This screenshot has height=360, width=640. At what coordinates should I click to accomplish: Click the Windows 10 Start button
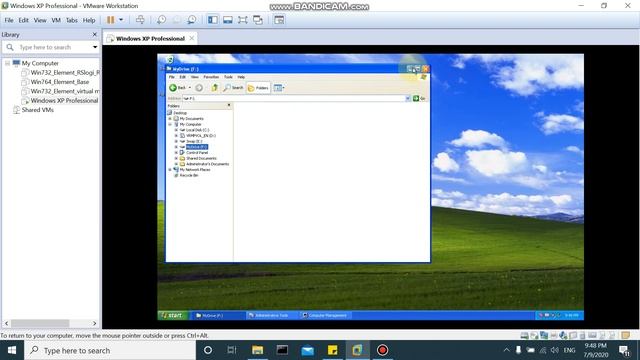tap(12, 350)
